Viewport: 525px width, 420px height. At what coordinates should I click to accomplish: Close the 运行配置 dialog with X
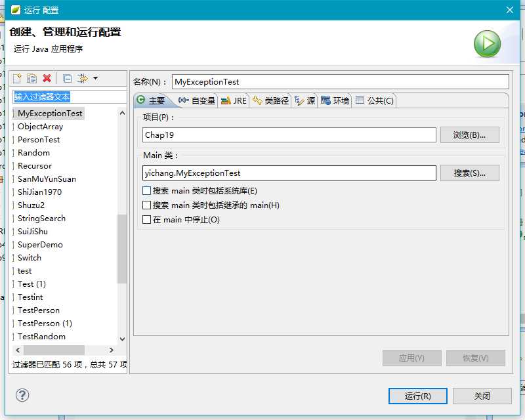point(510,10)
